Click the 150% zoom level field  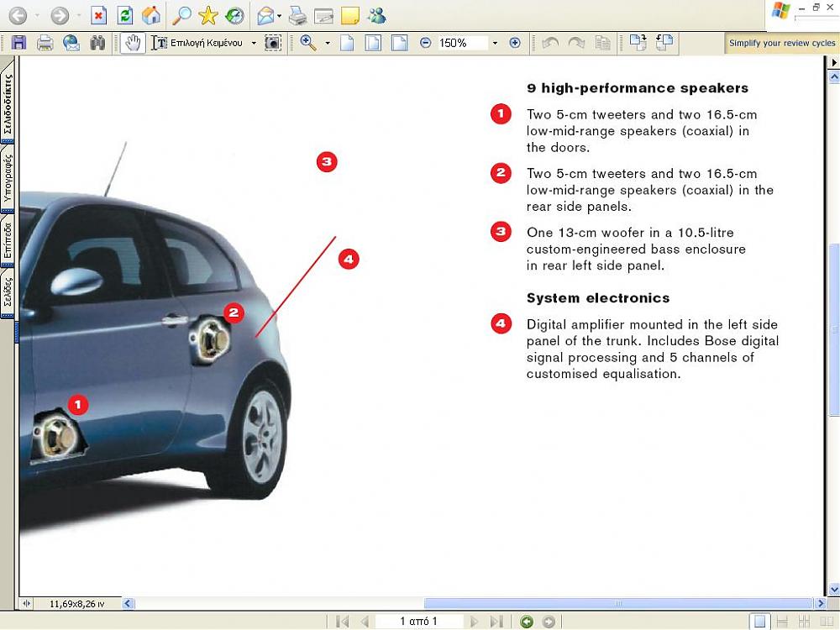tap(462, 43)
